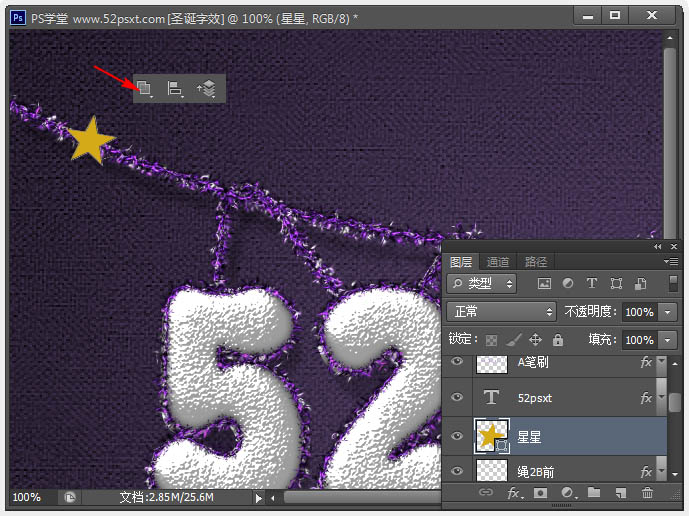Create a new group folder
Viewport: 689px width, 516px height.
(594, 492)
